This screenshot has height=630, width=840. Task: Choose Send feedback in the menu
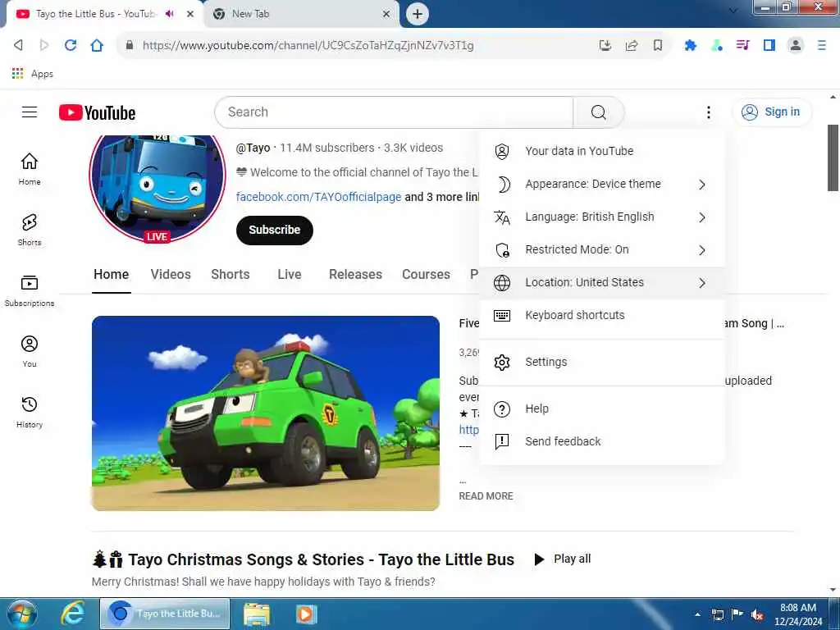(x=601, y=441)
